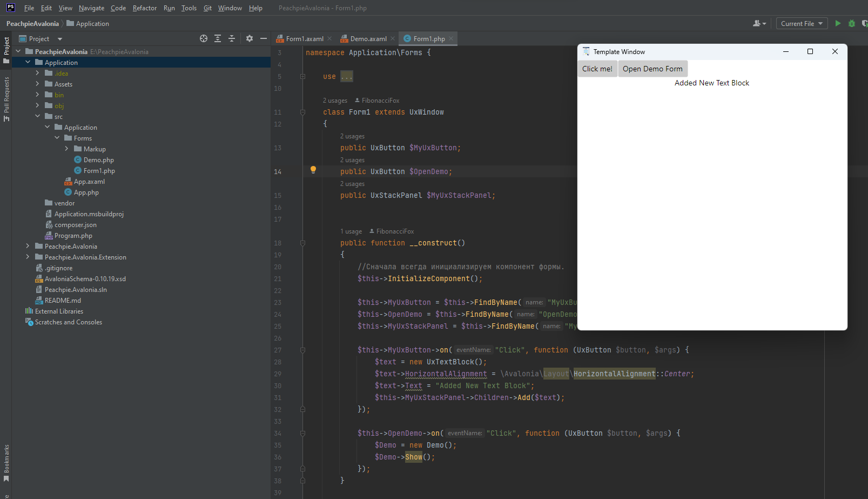Close the Form1.axaml editor tab
Viewport: 868px width, 499px height.
[329, 38]
